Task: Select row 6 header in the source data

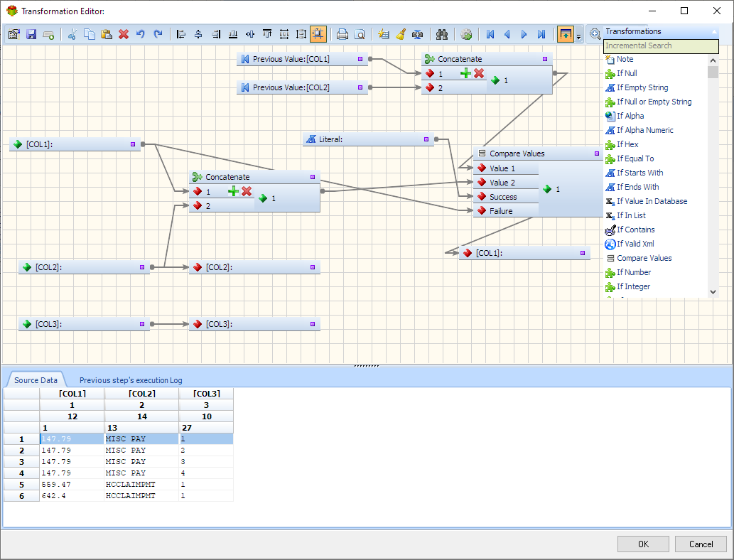Action: pos(21,496)
